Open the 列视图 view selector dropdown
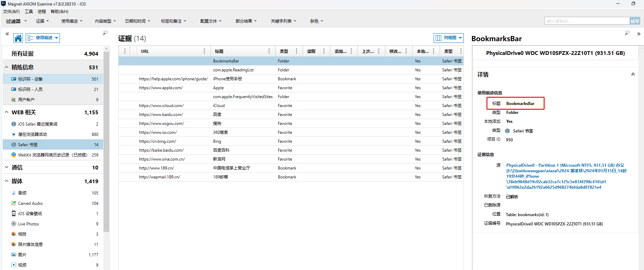Image resolution: width=644 pixels, height=270 pixels. pyautogui.click(x=448, y=38)
